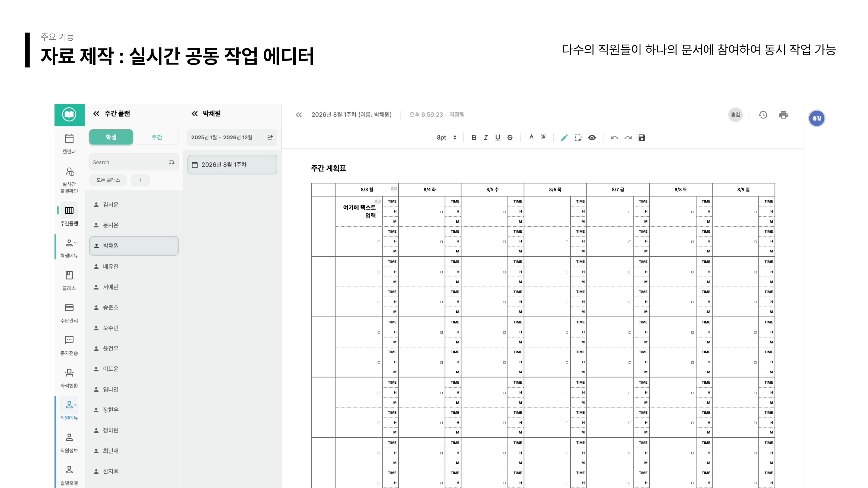Image resolution: width=868 pixels, height=488 pixels.
Task: Collapse the 박채원 panel with double chevron
Action: (x=194, y=114)
